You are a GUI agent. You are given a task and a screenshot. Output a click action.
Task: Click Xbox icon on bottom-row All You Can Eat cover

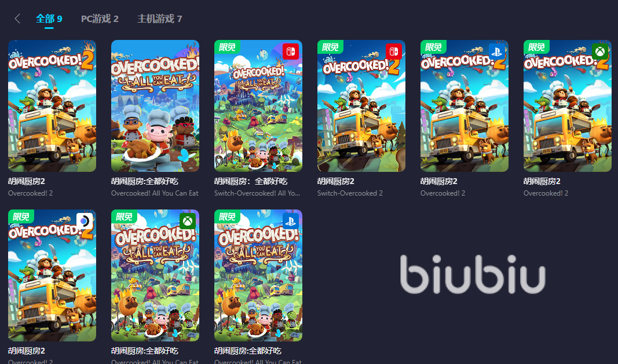tap(188, 221)
